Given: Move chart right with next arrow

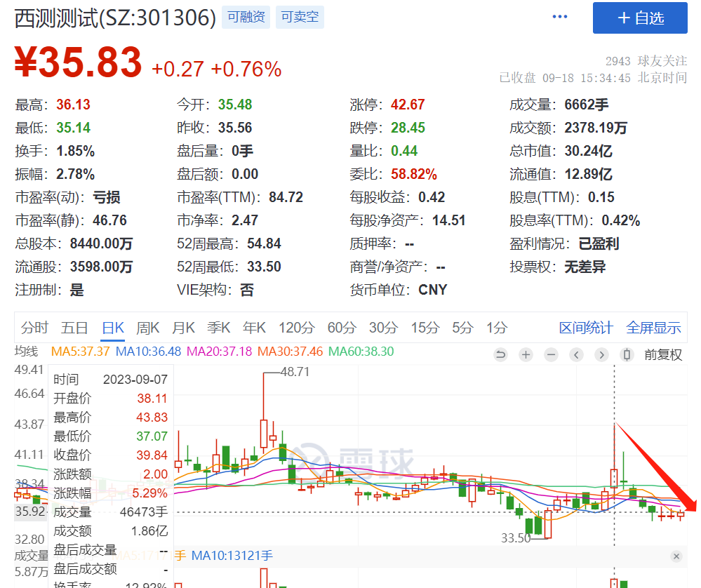Looking at the screenshot, I should (x=602, y=355).
